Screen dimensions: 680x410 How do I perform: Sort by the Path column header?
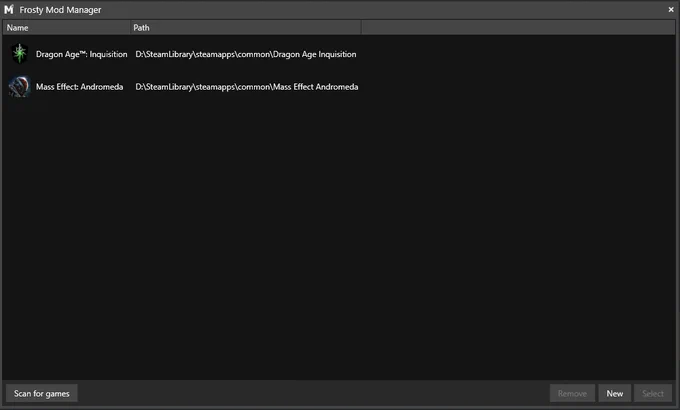click(x=245, y=28)
